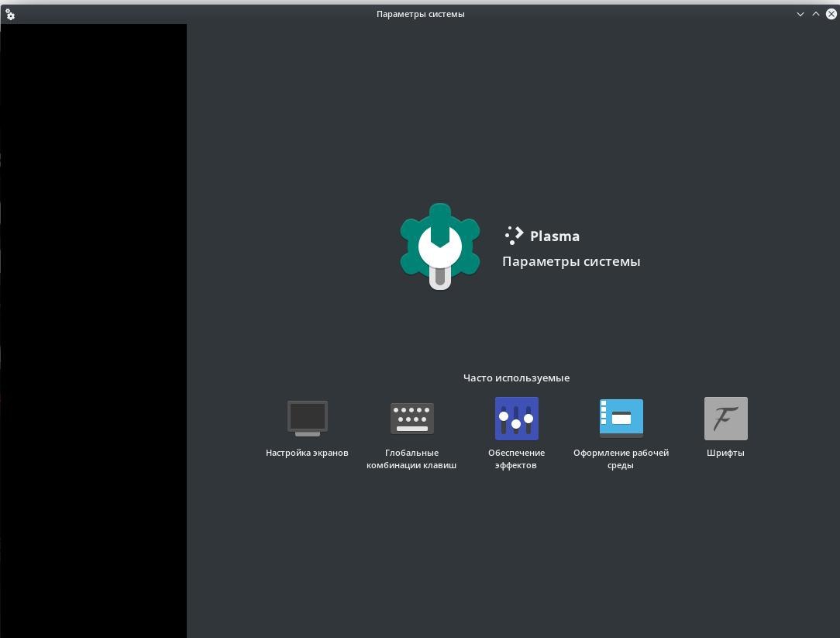Click the Обеспечение эффектов label
The image size is (840, 638).
click(516, 459)
